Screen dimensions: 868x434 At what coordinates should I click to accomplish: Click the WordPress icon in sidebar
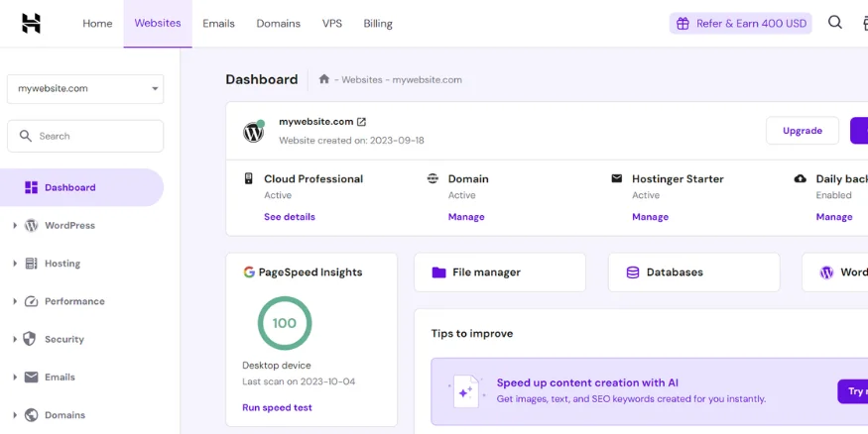point(32,226)
